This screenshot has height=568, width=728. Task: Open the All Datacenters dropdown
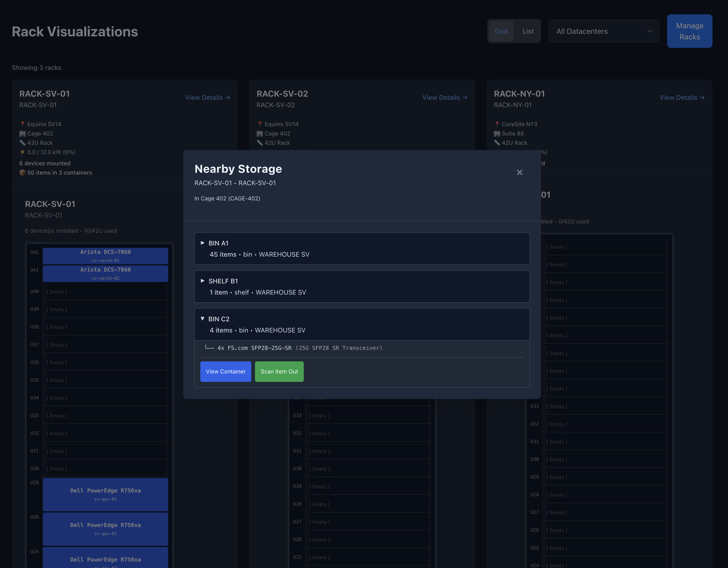(604, 31)
